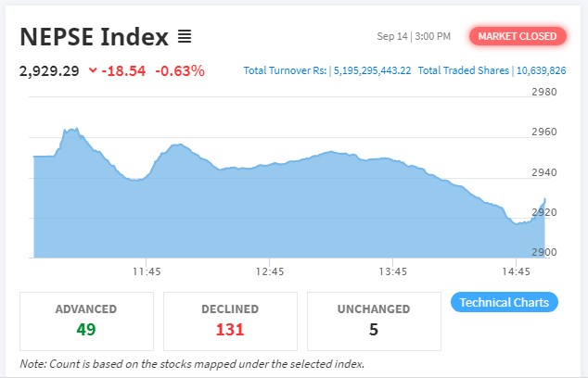Click the 2980 price axis label
Screen dimensions: 588x378
543,92
